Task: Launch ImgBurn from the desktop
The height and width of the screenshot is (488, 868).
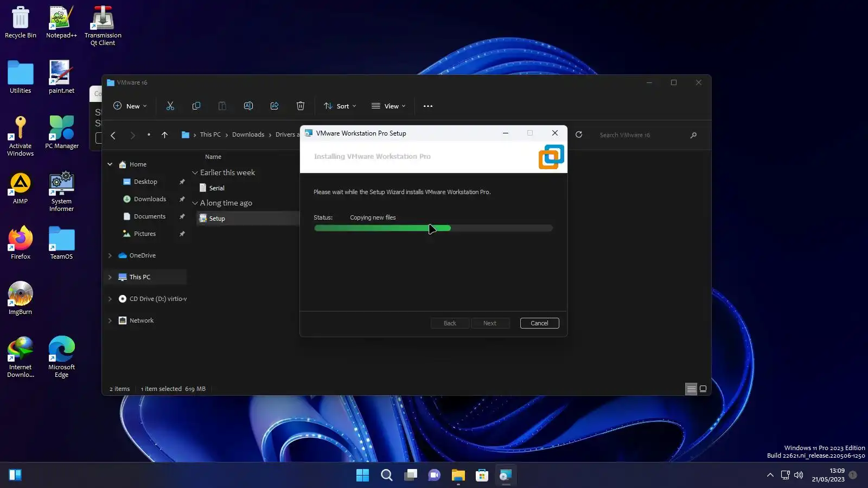Action: pos(21,298)
